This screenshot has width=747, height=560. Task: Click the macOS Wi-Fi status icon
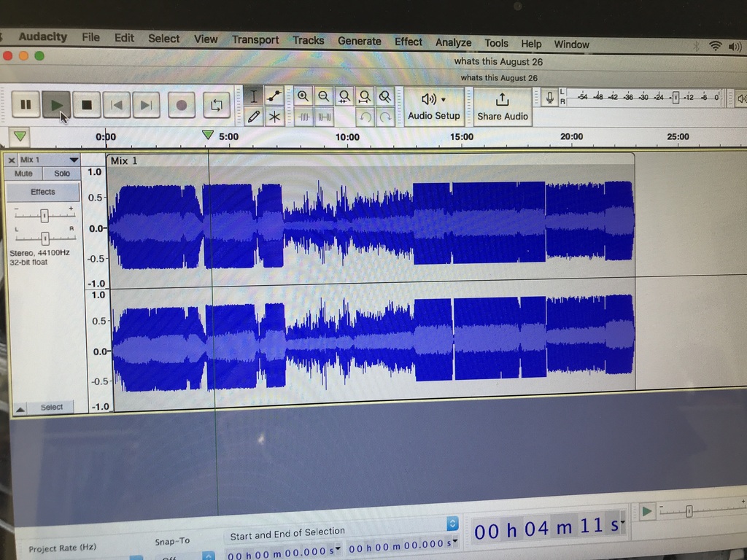(x=715, y=46)
